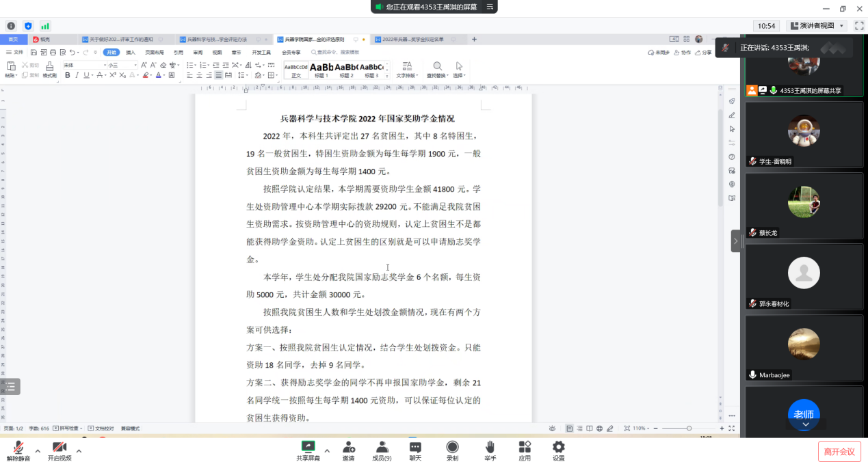This screenshot has width=868, height=464.
Task: Collapse the participant video sidebar
Action: pos(736,241)
